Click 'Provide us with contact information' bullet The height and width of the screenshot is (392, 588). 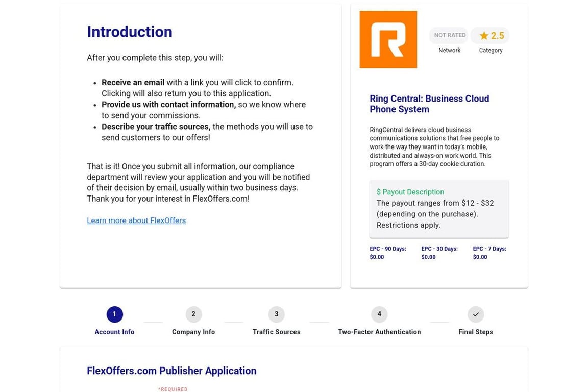pos(169,105)
